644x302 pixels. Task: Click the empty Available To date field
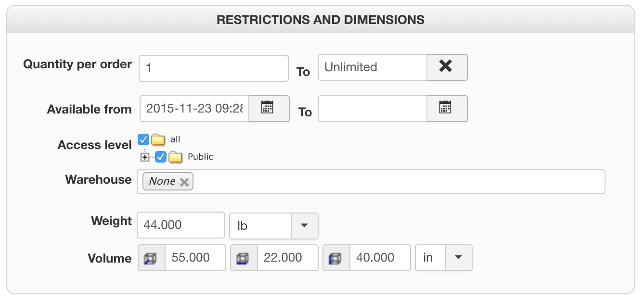pyautogui.click(x=372, y=108)
